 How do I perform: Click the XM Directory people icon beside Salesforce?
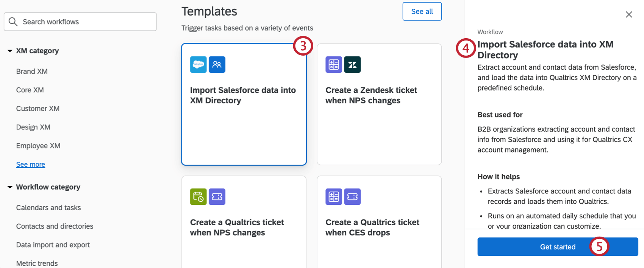217,64
